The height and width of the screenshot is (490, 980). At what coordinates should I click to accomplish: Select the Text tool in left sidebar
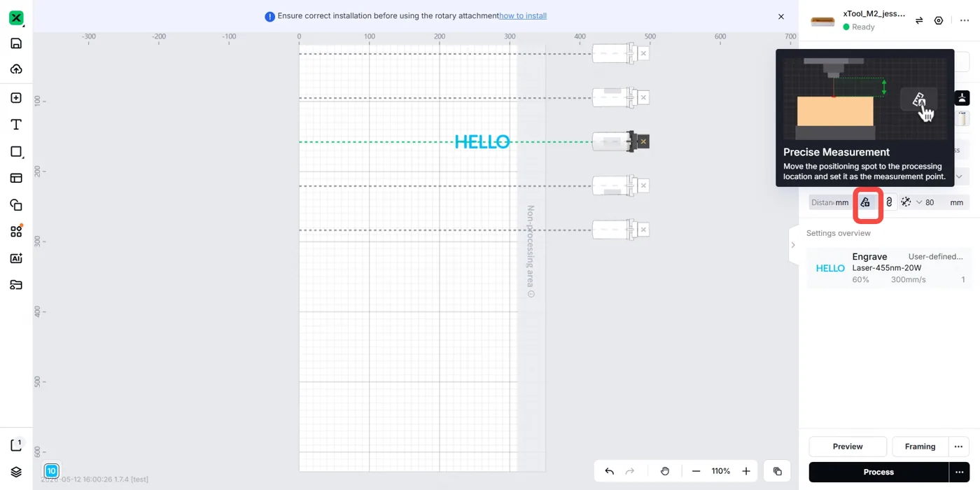[16, 125]
